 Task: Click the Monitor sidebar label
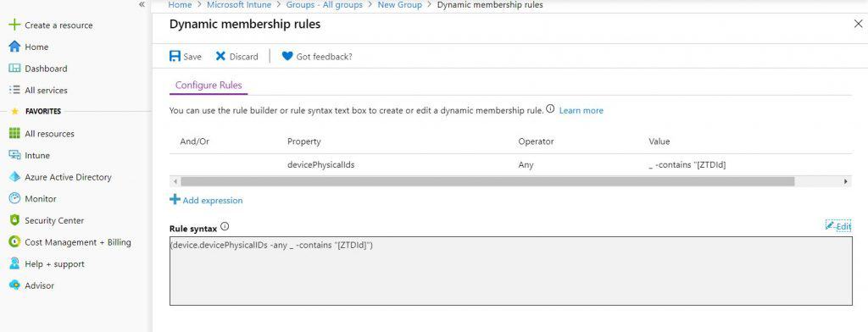[41, 199]
